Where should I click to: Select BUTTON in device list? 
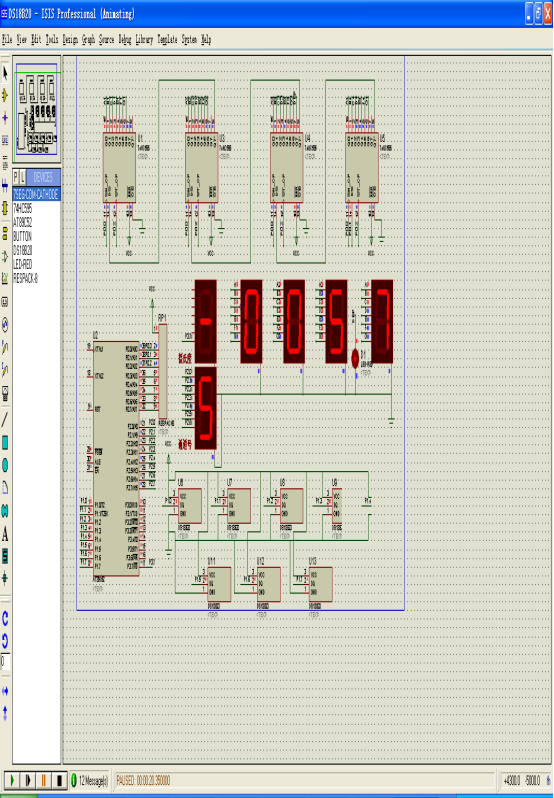click(x=36, y=236)
